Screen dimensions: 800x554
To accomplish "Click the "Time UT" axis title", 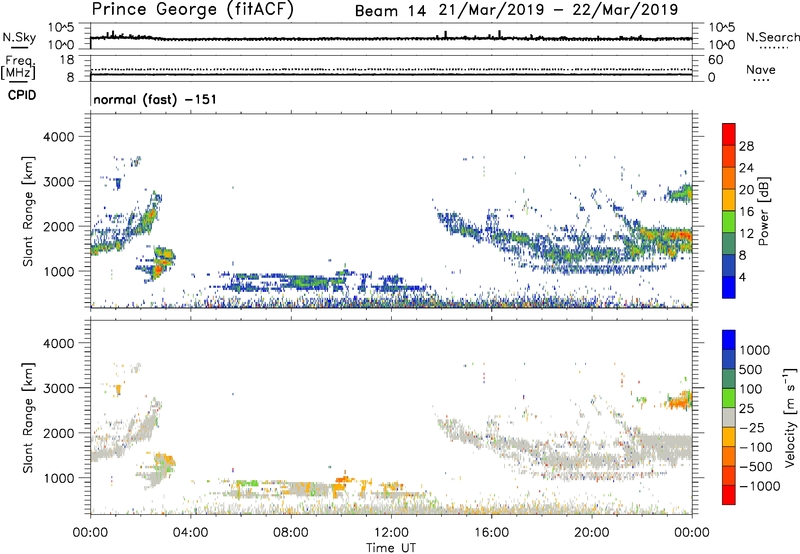I will tap(391, 548).
